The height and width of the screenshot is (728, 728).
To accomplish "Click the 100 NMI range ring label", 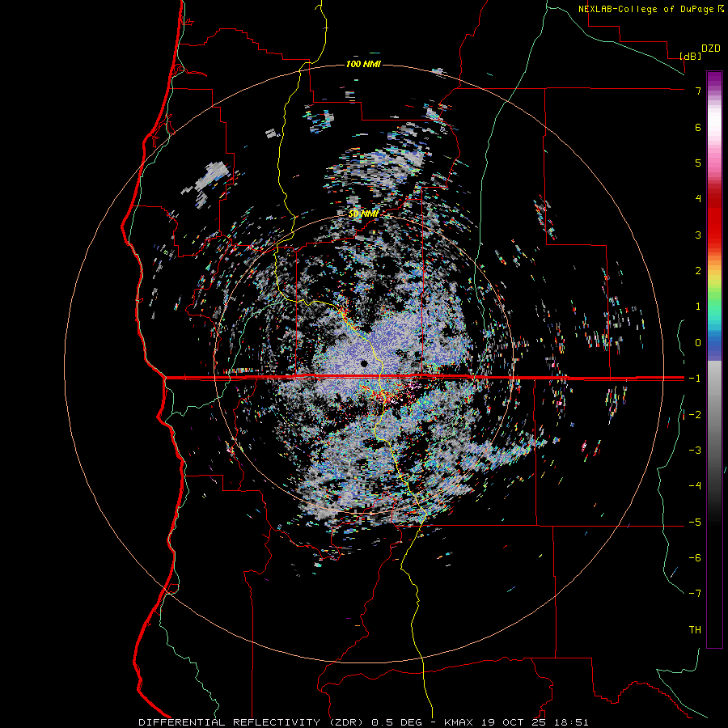I will (x=363, y=64).
